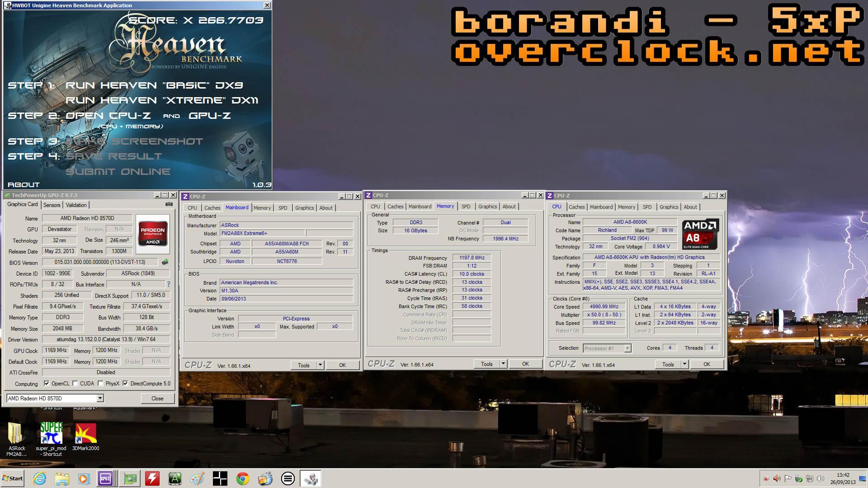Open super_pi_mod shortcut on desktop
The width and height of the screenshot is (868, 488).
[x=51, y=440]
